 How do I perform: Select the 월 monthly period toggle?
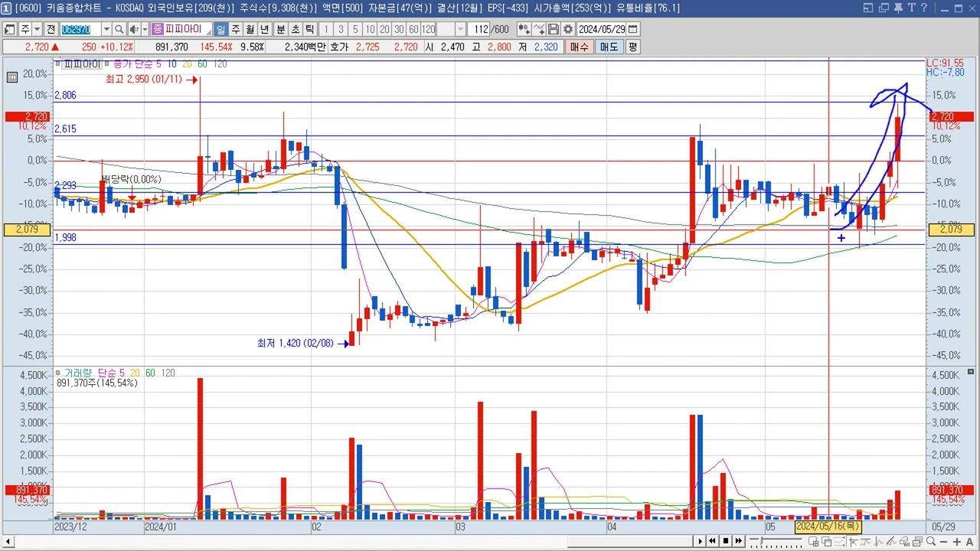250,29
